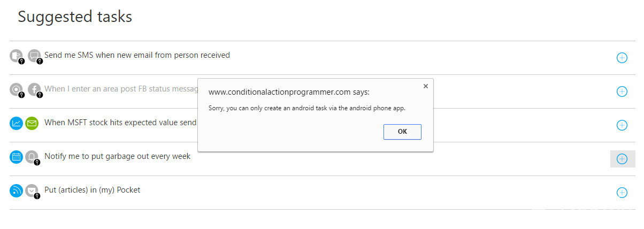Click the Pocket icon
The image size is (644, 229).
click(32, 190)
